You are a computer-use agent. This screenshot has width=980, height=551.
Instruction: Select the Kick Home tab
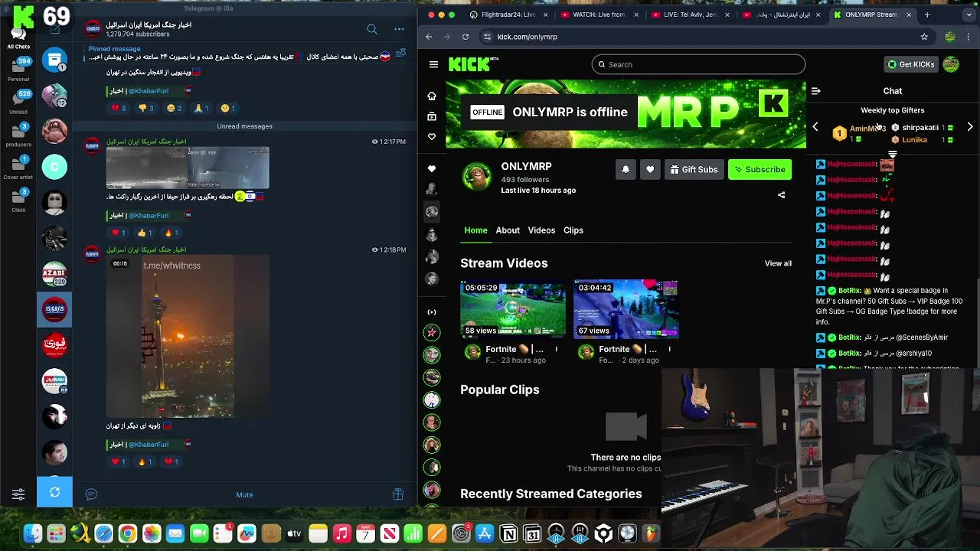click(x=475, y=230)
